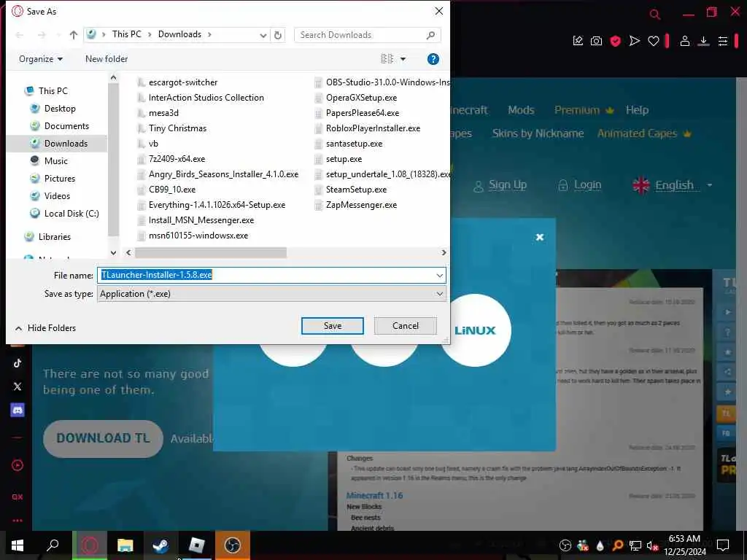Viewport: 747px width, 560px height.
Task: Open the Opera GX profile icon
Action: [x=684, y=42]
